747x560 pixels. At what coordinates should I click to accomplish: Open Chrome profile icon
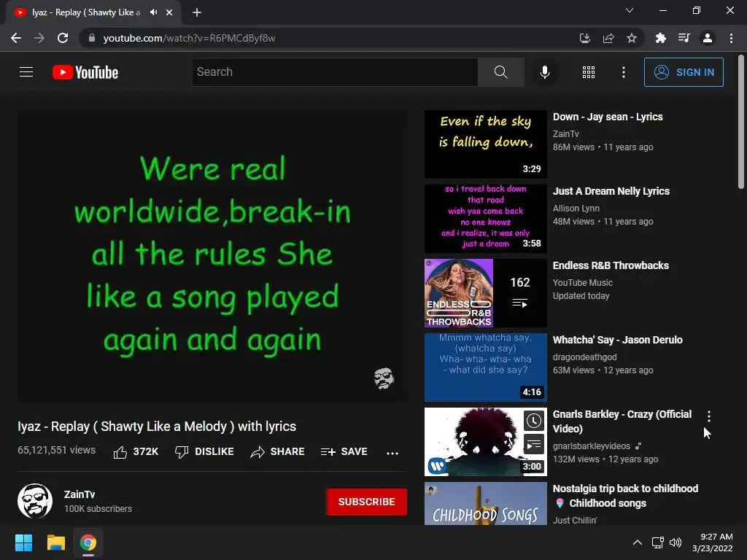click(708, 38)
